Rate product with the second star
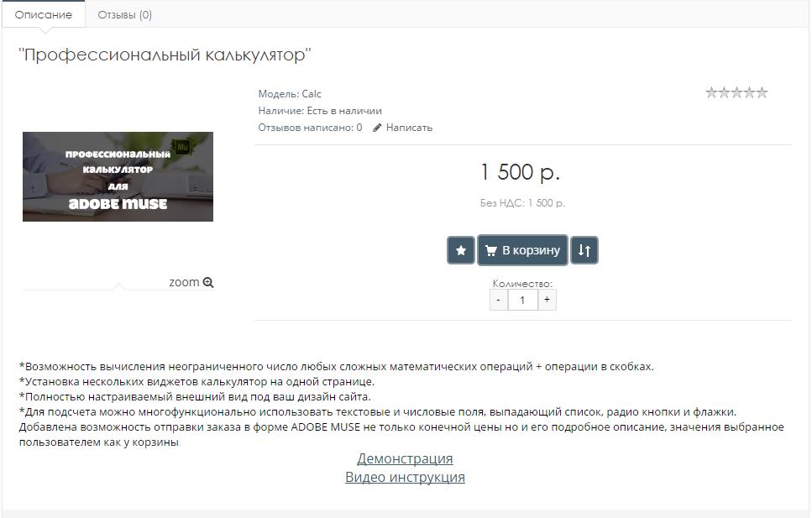Viewport: 812px width, 518px height. click(724, 92)
